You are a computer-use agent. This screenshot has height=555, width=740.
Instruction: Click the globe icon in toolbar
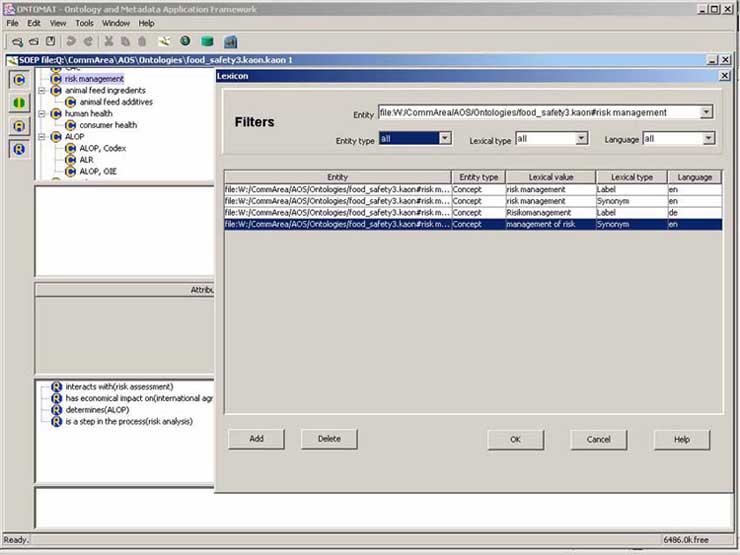click(185, 42)
